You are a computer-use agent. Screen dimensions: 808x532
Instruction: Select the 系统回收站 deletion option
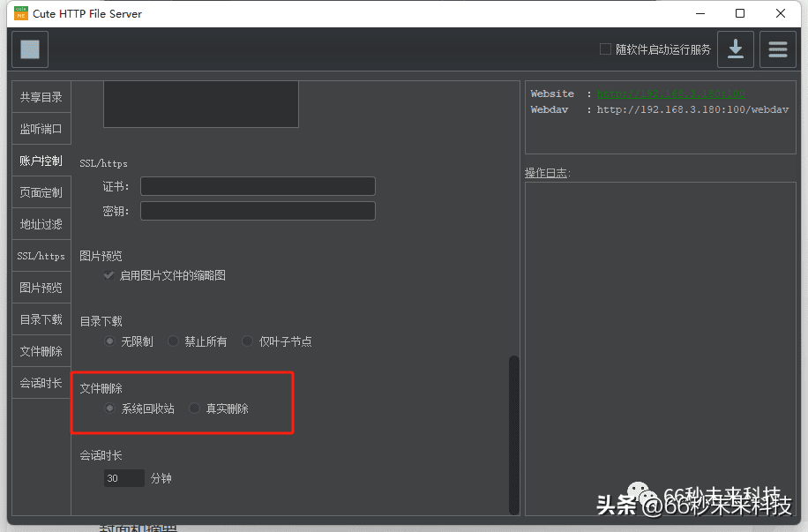pos(110,408)
